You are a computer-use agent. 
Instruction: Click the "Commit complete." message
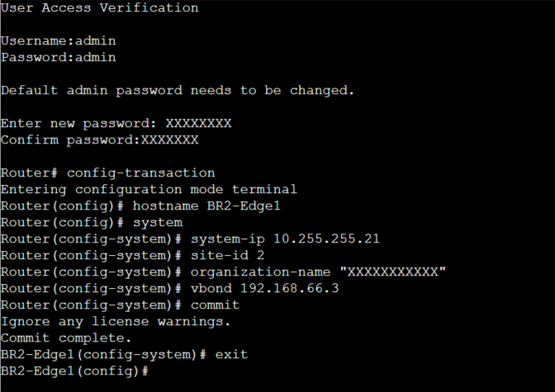(66, 338)
